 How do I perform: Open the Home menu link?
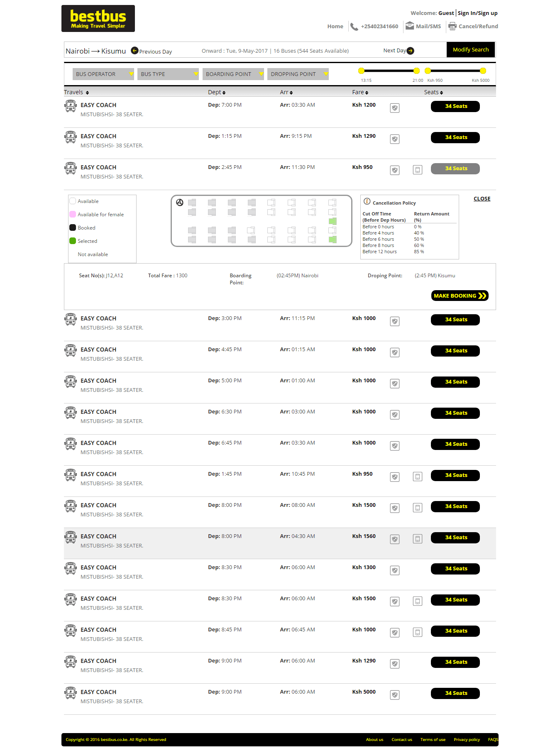(335, 26)
